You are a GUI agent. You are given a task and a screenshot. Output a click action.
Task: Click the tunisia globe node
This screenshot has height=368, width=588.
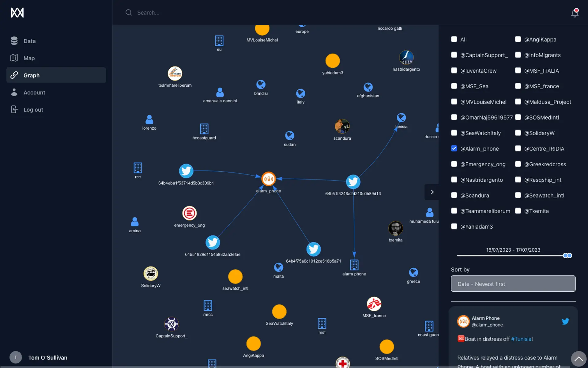tap(401, 118)
